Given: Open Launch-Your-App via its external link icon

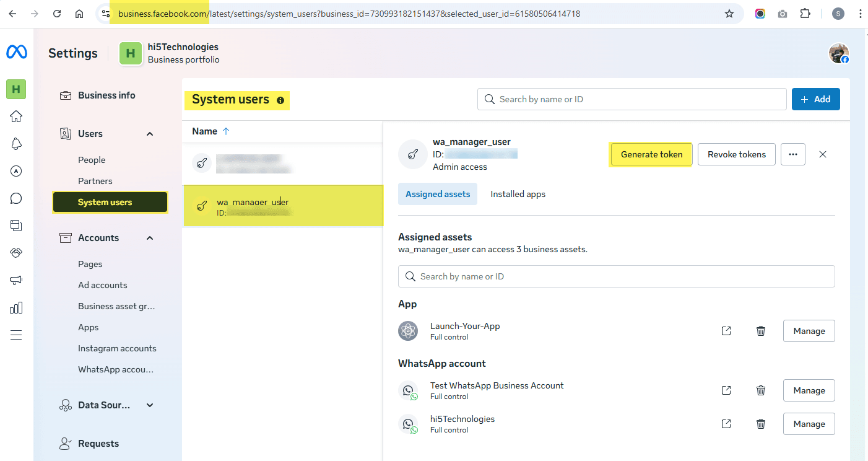Looking at the screenshot, I should pyautogui.click(x=726, y=331).
